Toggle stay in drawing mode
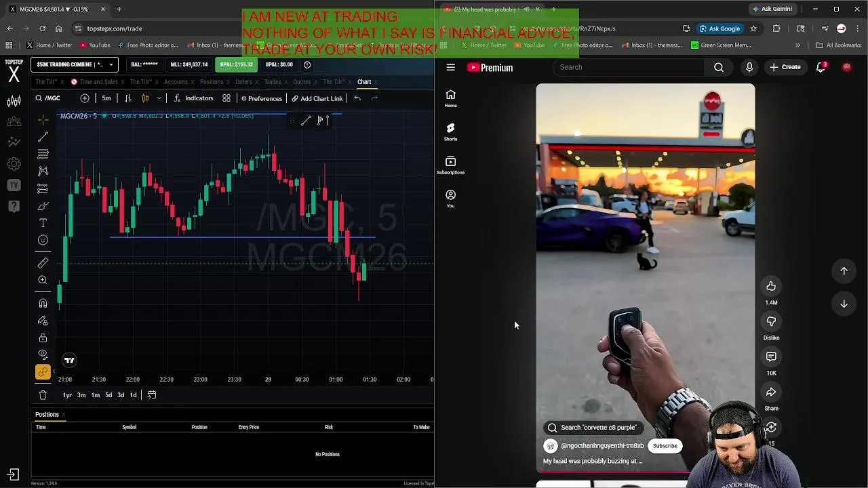Image resolution: width=868 pixels, height=488 pixels. (43, 321)
